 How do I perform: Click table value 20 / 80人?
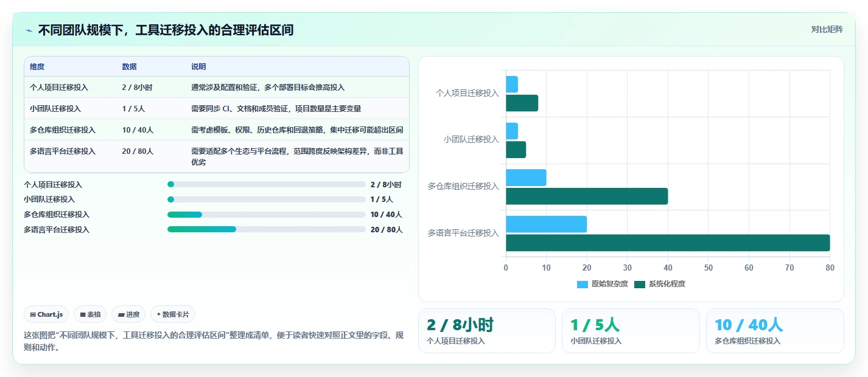pyautogui.click(x=138, y=151)
